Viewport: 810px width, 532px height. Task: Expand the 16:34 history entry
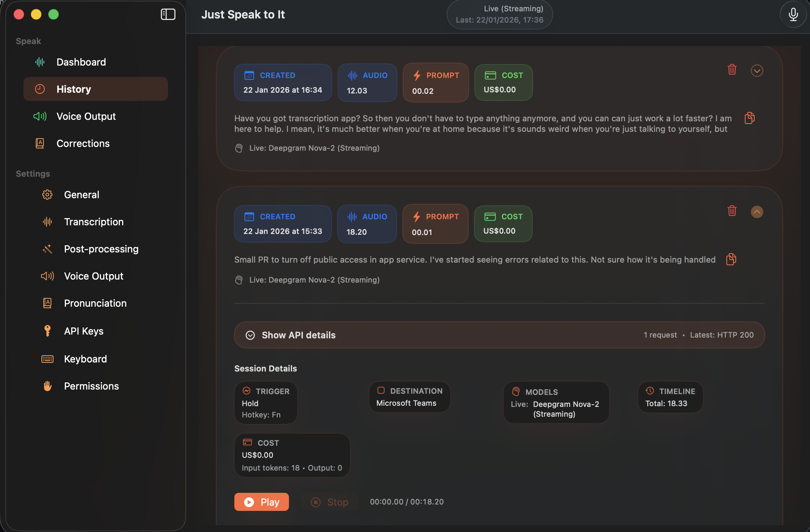[x=757, y=70]
